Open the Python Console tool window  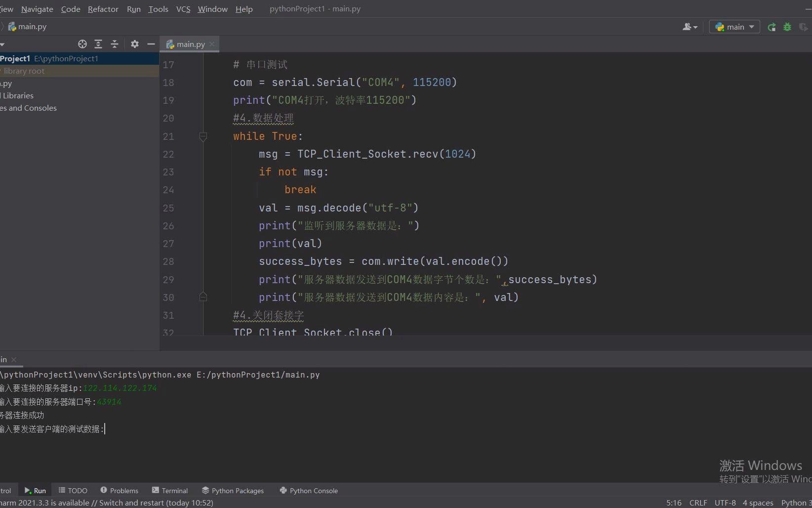[x=309, y=491]
